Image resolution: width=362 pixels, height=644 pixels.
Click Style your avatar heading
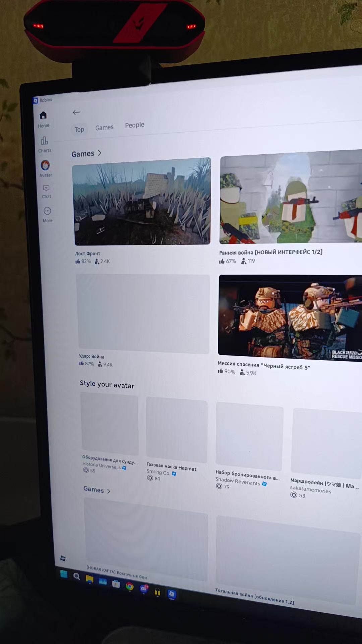(x=107, y=384)
